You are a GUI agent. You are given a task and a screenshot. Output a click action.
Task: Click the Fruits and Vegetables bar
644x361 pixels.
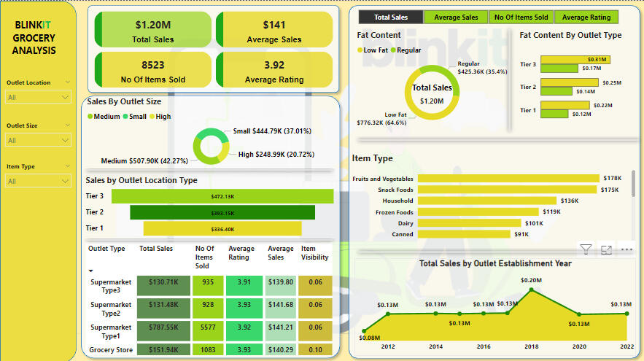[508, 178]
